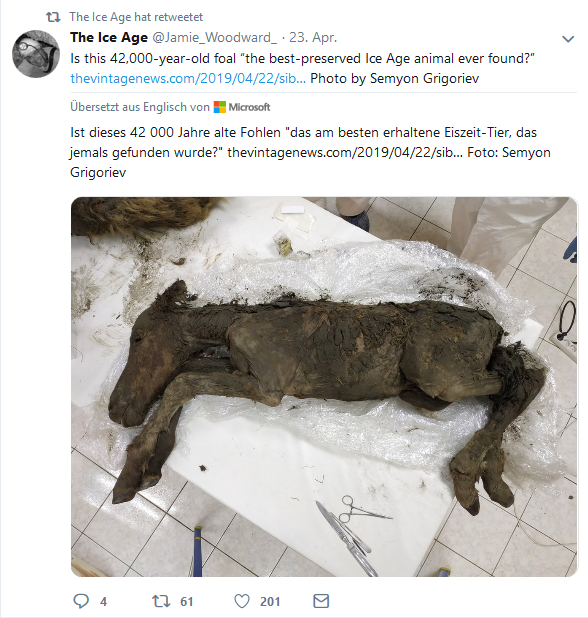Click "Übersetzt aus Englisch von" label

pos(140,107)
